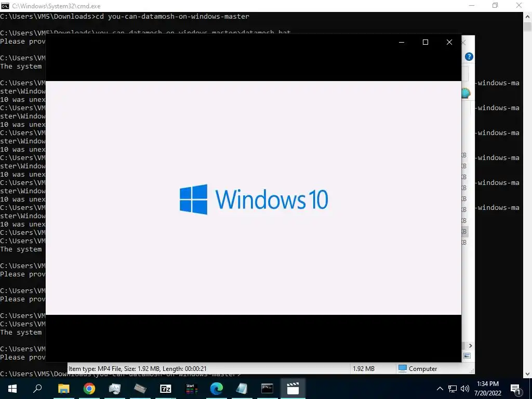Open blue Help icon in File Explorer
Screen dimensions: 532x399
pyautogui.click(x=469, y=57)
